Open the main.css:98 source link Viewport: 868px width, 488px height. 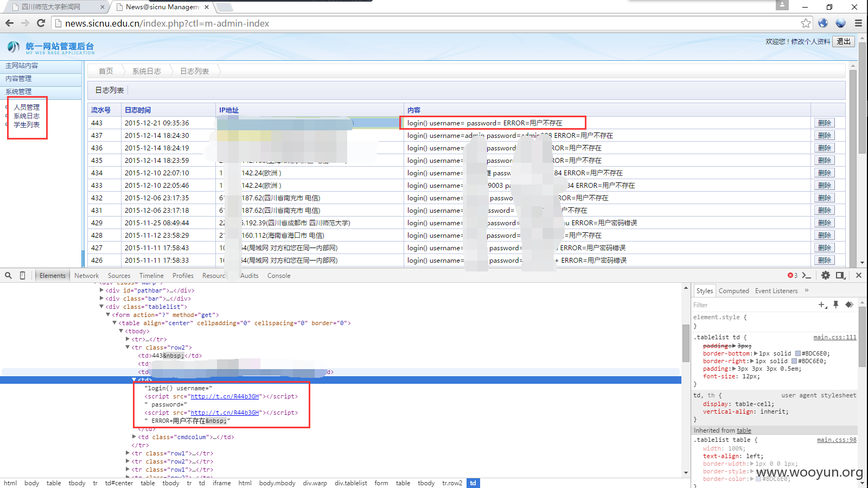pos(837,440)
